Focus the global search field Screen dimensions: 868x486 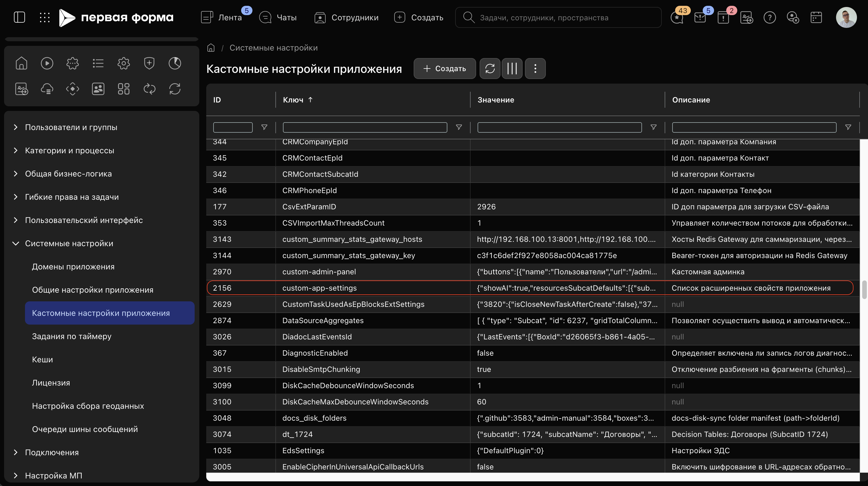click(558, 17)
